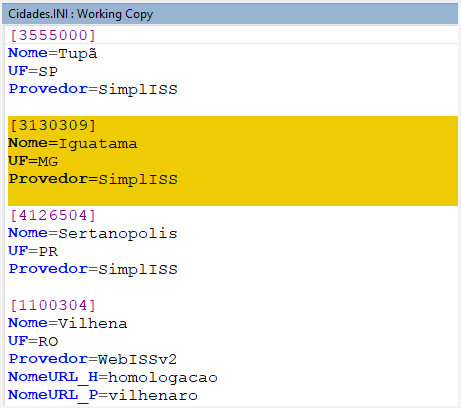
Task: Click the line UF=RO
Action: [x=33, y=341]
